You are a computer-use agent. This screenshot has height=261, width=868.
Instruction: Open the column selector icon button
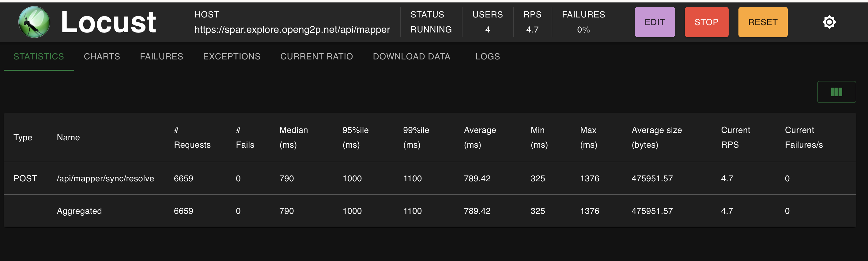click(x=836, y=92)
